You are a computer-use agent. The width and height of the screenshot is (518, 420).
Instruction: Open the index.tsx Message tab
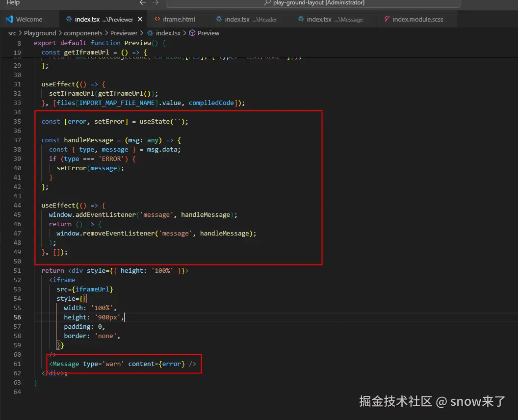(x=335, y=20)
